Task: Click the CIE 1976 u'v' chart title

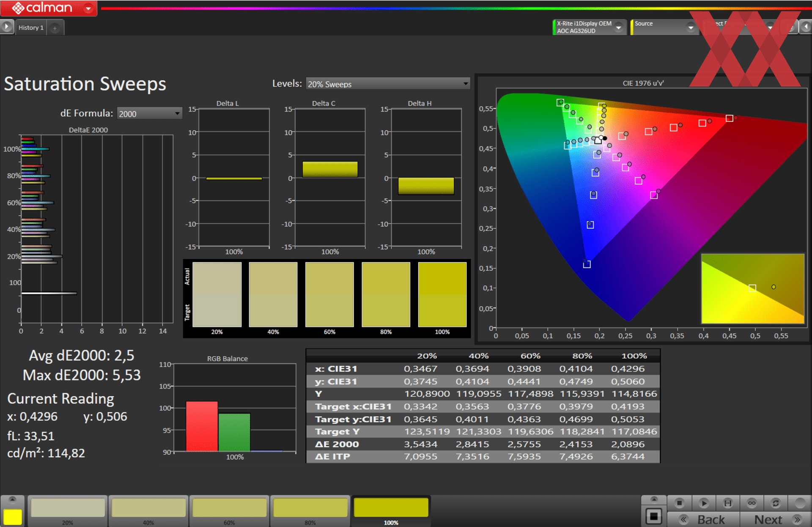Action: [x=643, y=83]
